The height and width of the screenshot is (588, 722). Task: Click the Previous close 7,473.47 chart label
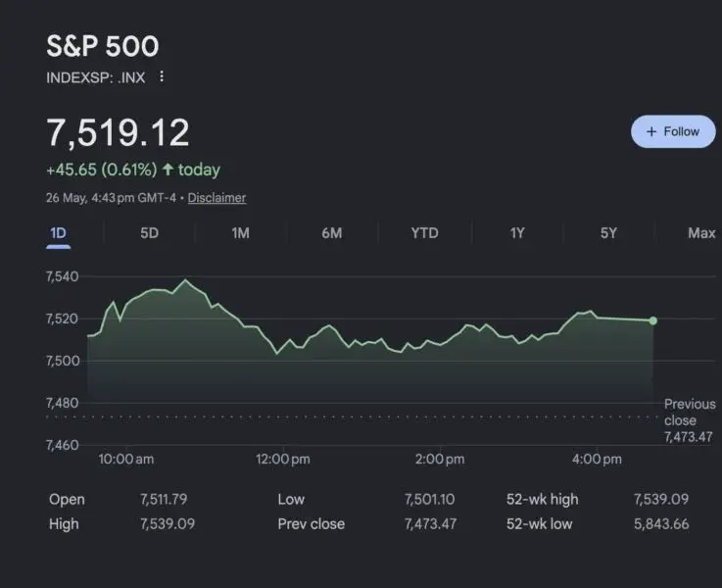[690, 420]
